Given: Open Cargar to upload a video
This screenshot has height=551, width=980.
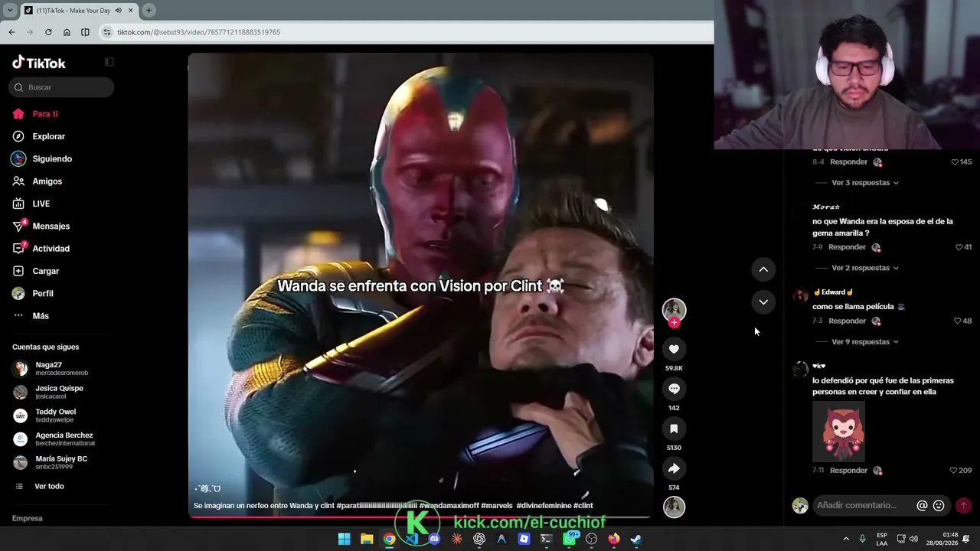Looking at the screenshot, I should tap(45, 271).
